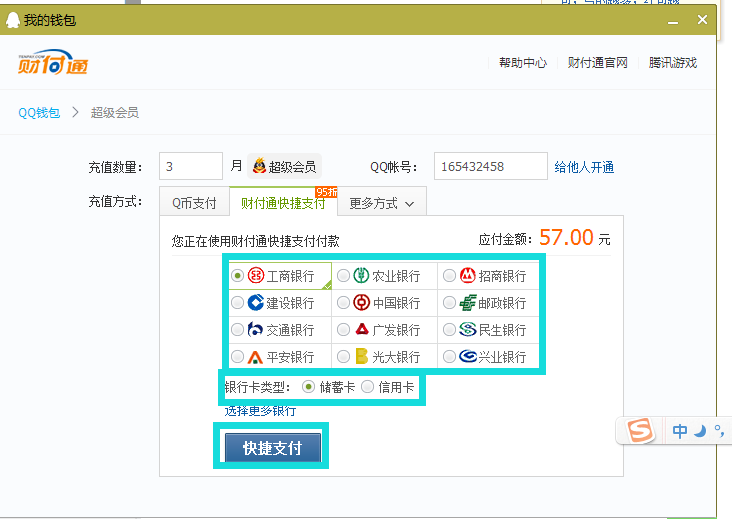
Task: Click the 平安银行 logo icon
Action: [x=255, y=357]
